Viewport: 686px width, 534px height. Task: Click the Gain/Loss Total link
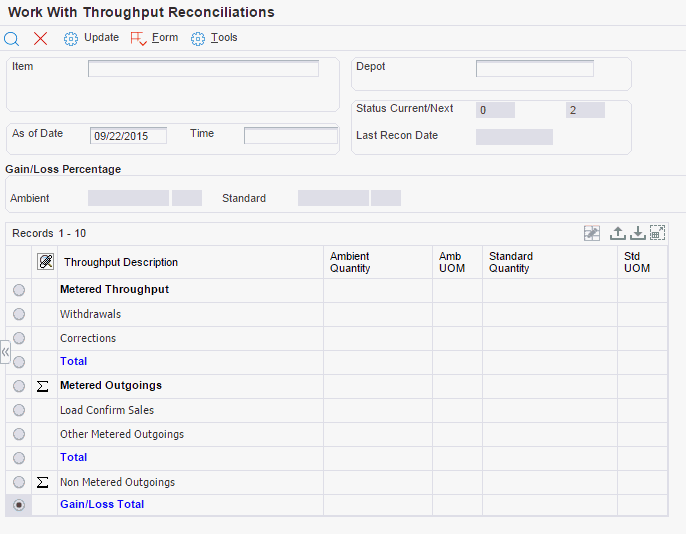click(x=102, y=505)
